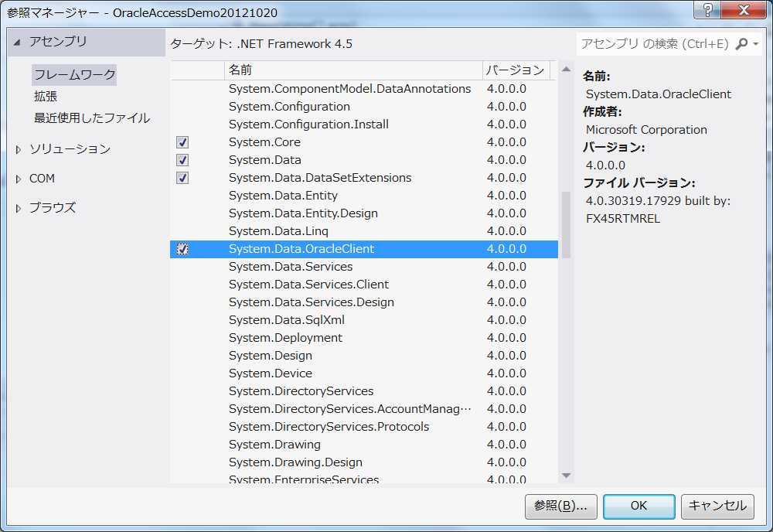The height and width of the screenshot is (532, 773).
Task: Click the OK button to confirm references
Action: [638, 506]
